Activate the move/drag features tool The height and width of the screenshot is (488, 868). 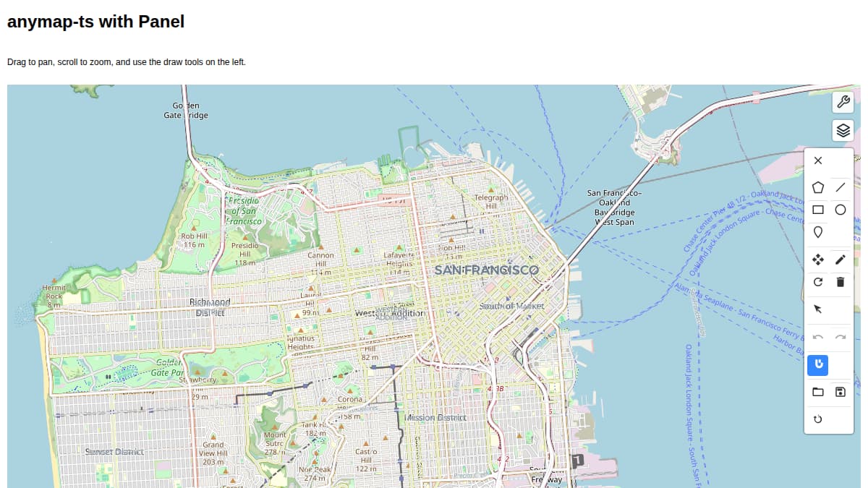[x=818, y=260]
